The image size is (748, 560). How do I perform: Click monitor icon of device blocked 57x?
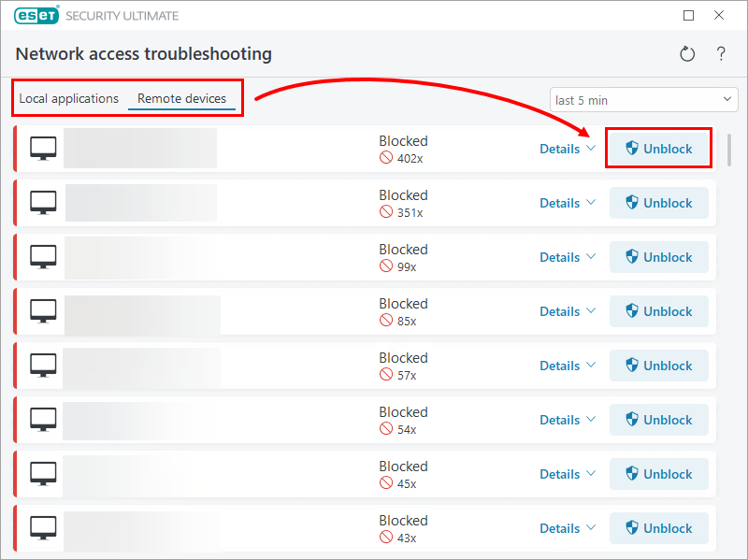point(43,366)
